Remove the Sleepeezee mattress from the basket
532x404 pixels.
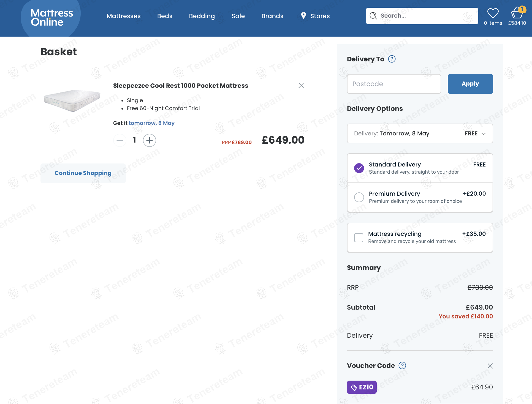301,86
